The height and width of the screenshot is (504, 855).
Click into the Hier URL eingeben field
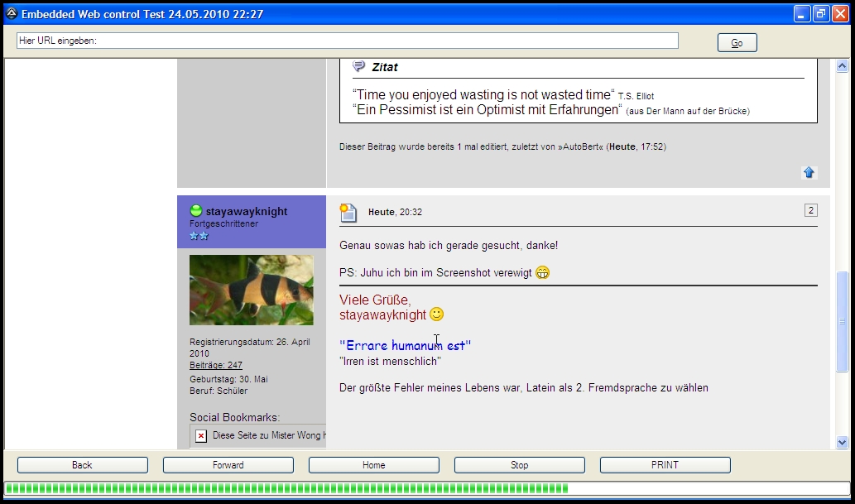(x=348, y=41)
